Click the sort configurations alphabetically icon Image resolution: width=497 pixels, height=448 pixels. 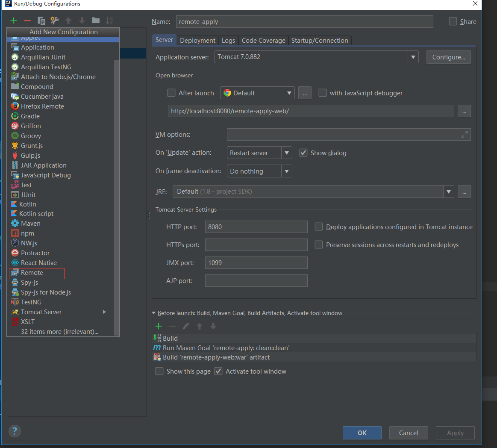click(109, 21)
